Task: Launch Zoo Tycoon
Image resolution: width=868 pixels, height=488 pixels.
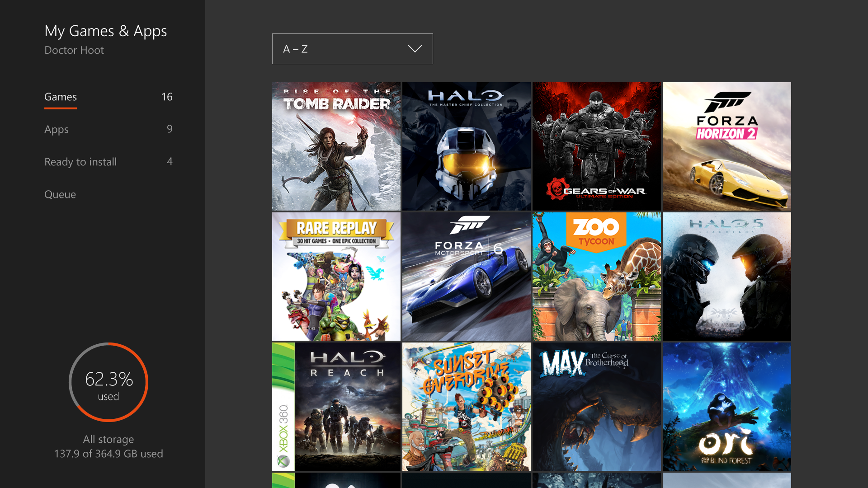Action: (596, 277)
